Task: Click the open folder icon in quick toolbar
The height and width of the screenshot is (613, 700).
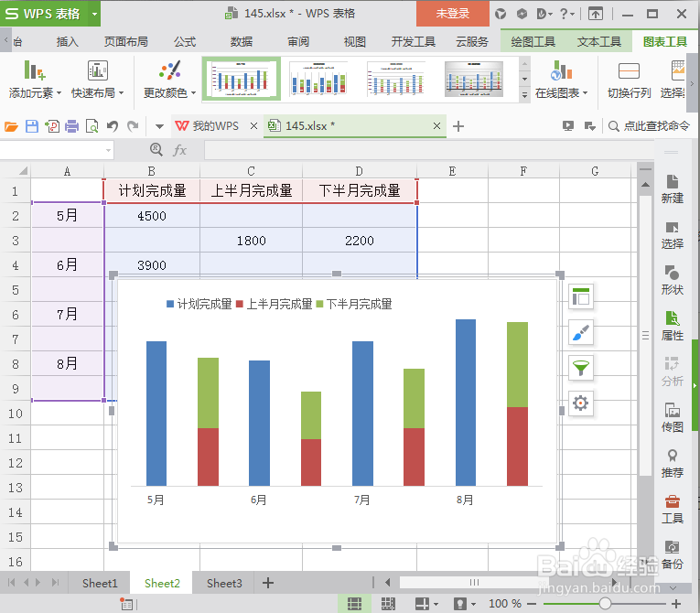Action: pos(11,127)
